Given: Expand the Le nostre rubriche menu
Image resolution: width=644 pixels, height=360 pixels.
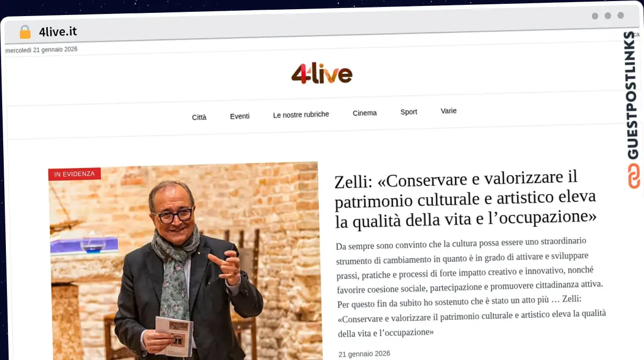Looking at the screenshot, I should 301,114.
